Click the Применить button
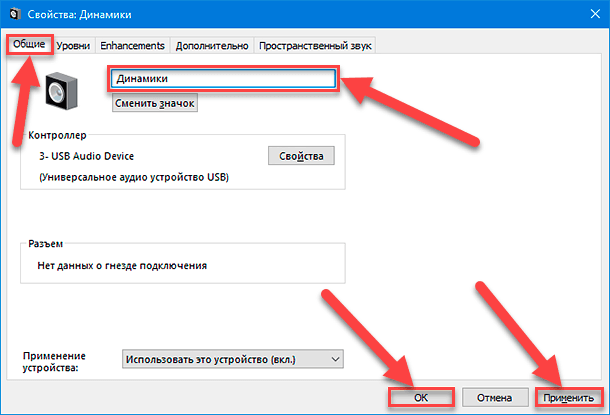 coord(567,397)
